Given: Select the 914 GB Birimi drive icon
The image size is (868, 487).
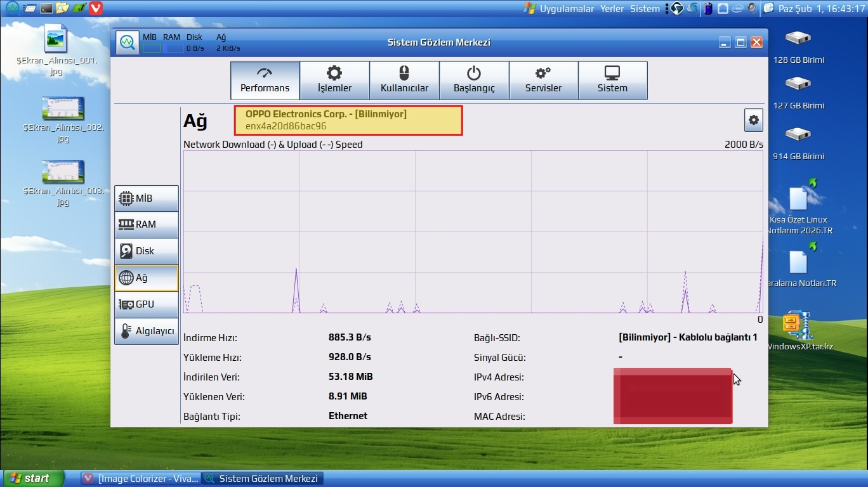Looking at the screenshot, I should pyautogui.click(x=798, y=143).
